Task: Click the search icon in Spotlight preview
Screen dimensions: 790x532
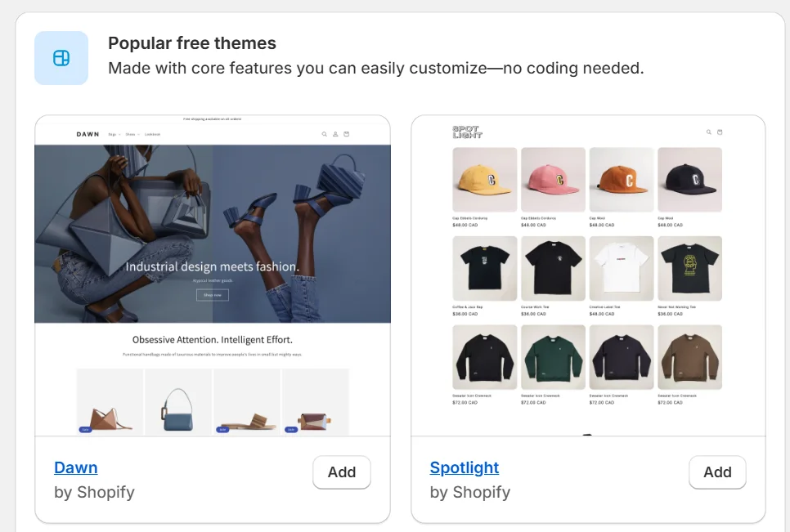Action: (x=709, y=132)
